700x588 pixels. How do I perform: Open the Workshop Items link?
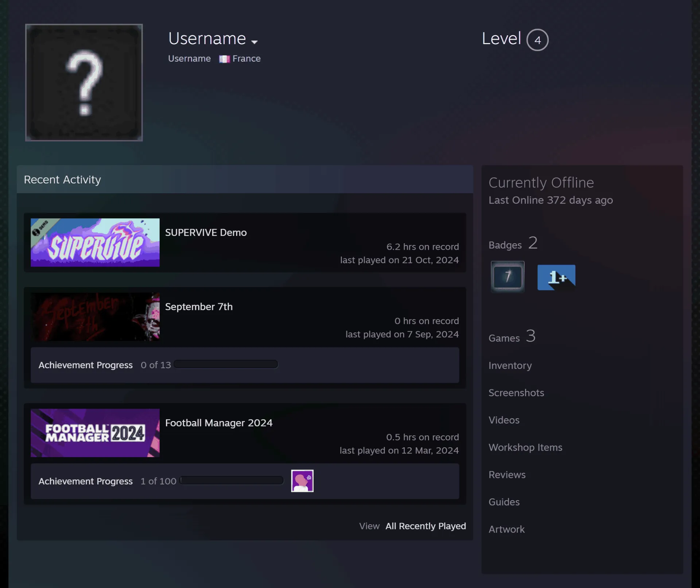tap(525, 447)
